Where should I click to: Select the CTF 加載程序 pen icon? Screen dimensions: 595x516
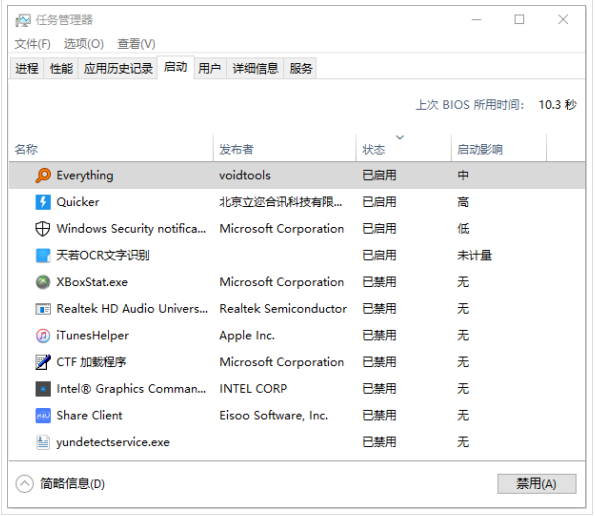[x=43, y=362]
